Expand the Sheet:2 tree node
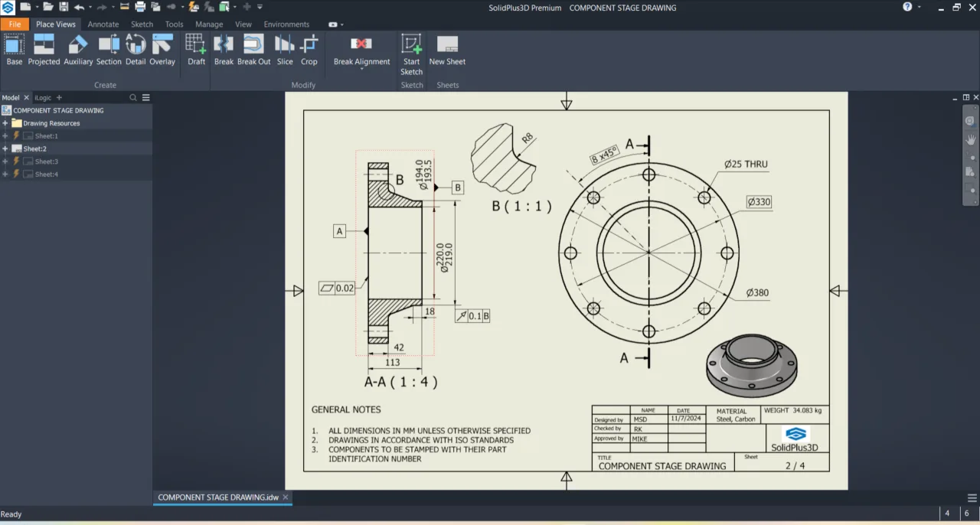The height and width of the screenshot is (525, 980). (5, 148)
